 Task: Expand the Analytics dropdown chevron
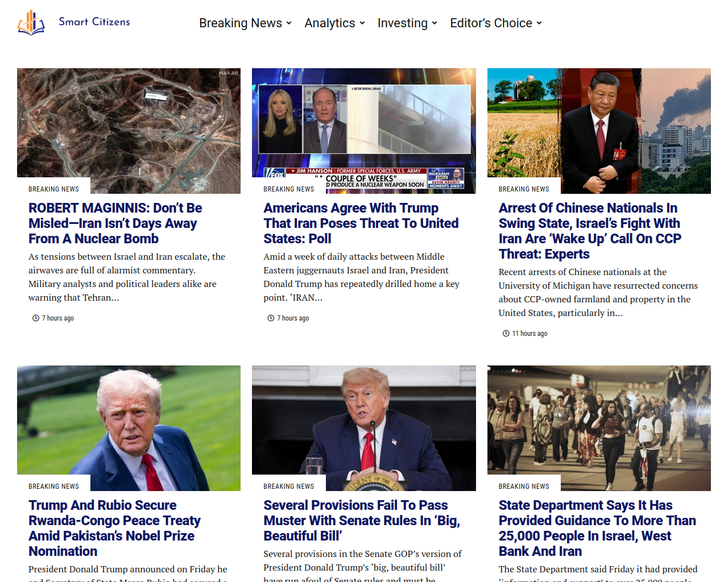click(x=362, y=23)
